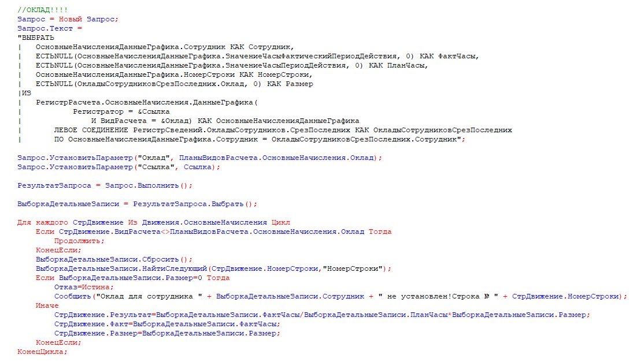Viewport: 644px width, 362px height.
Task: Click the Для каждого loop header
Action: click(x=154, y=223)
